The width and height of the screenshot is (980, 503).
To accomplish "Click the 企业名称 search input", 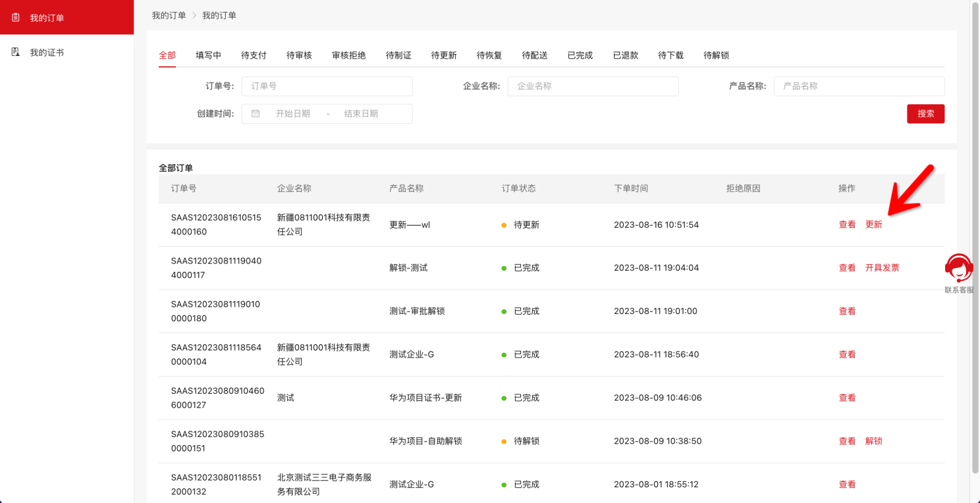I will click(593, 86).
